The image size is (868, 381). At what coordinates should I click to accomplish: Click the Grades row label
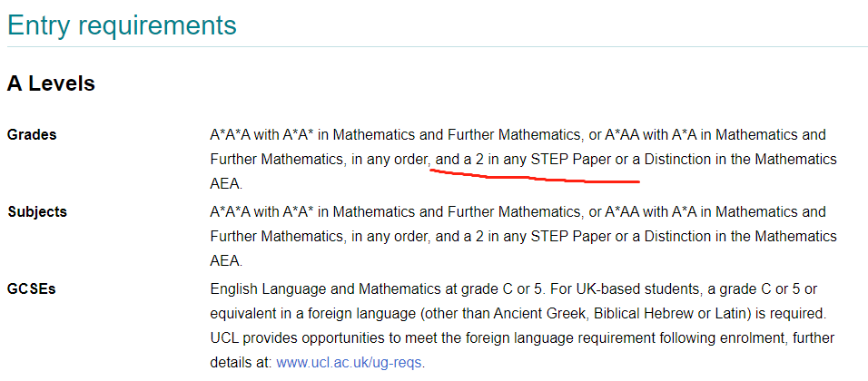pyautogui.click(x=32, y=135)
